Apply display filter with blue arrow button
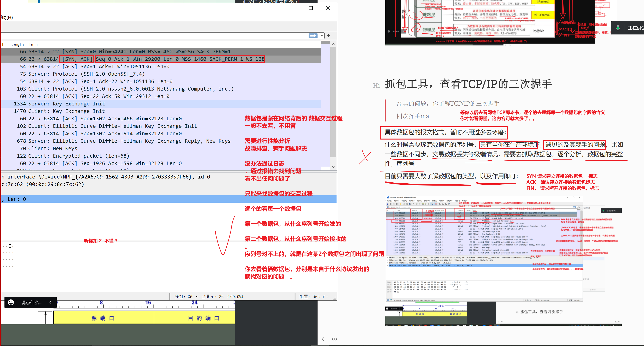644x346 pixels. (x=313, y=36)
